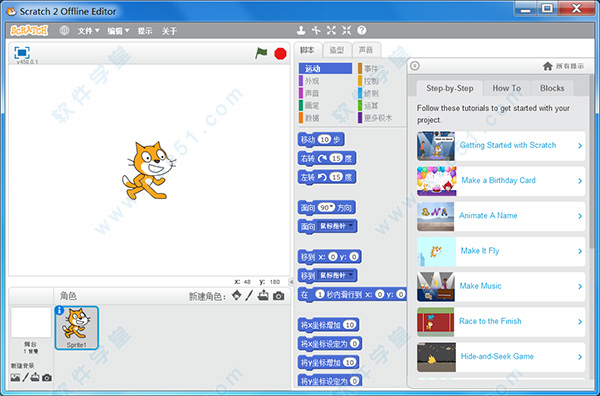Select the shrink sprite tool
The height and width of the screenshot is (396, 600).
point(346,30)
